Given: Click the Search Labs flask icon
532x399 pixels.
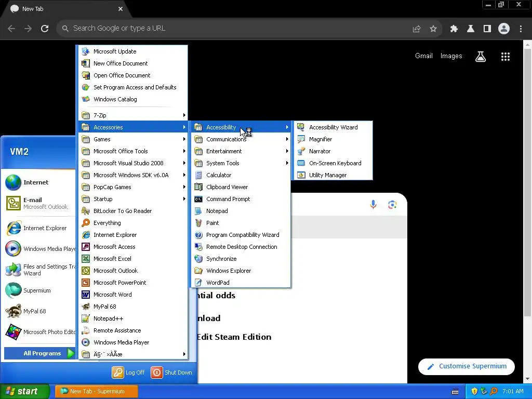Looking at the screenshot, I should click(x=480, y=57).
